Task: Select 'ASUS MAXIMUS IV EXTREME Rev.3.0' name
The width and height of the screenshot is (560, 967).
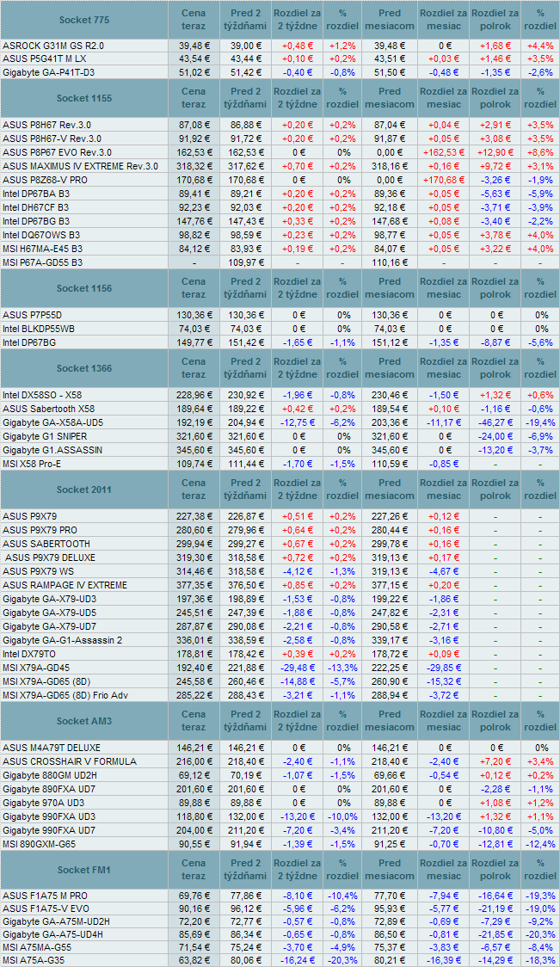Action: coord(80,166)
